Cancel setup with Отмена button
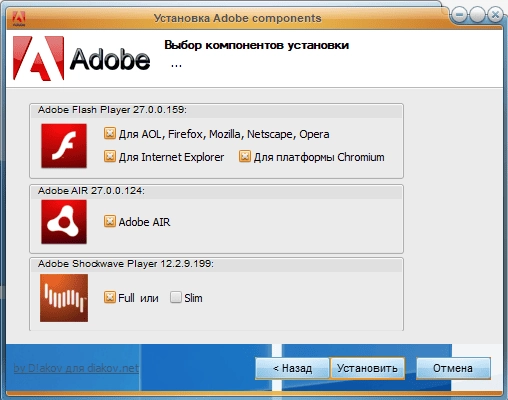This screenshot has width=508, height=400. [x=453, y=368]
